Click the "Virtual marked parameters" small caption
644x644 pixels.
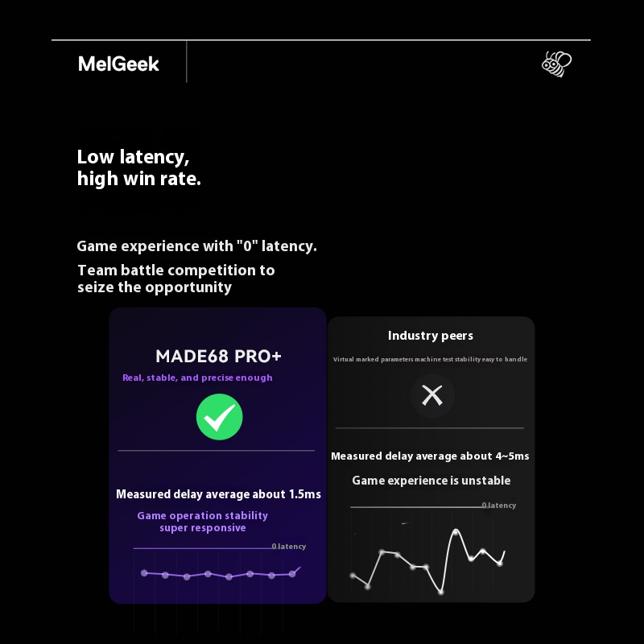(430, 359)
